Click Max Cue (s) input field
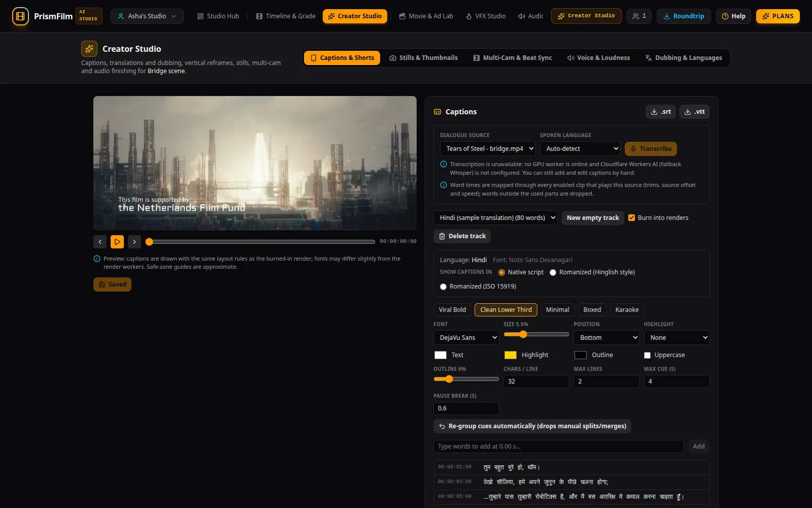The image size is (812, 508). click(676, 382)
